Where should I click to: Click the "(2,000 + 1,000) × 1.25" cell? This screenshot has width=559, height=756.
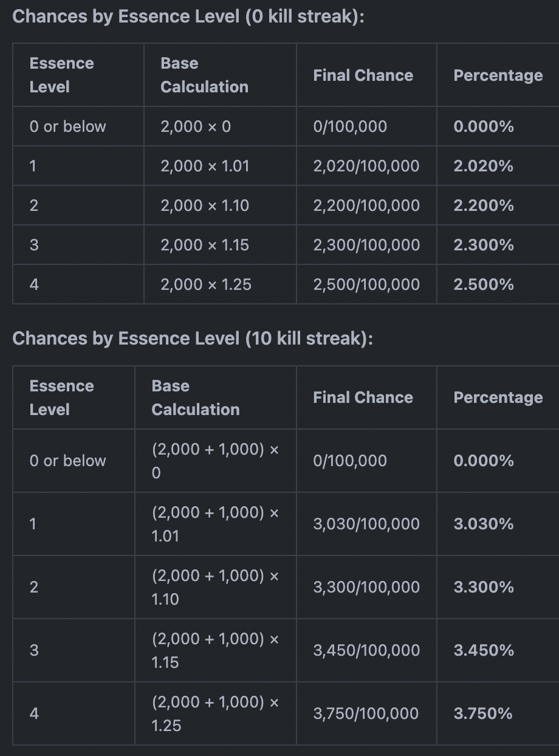214,713
